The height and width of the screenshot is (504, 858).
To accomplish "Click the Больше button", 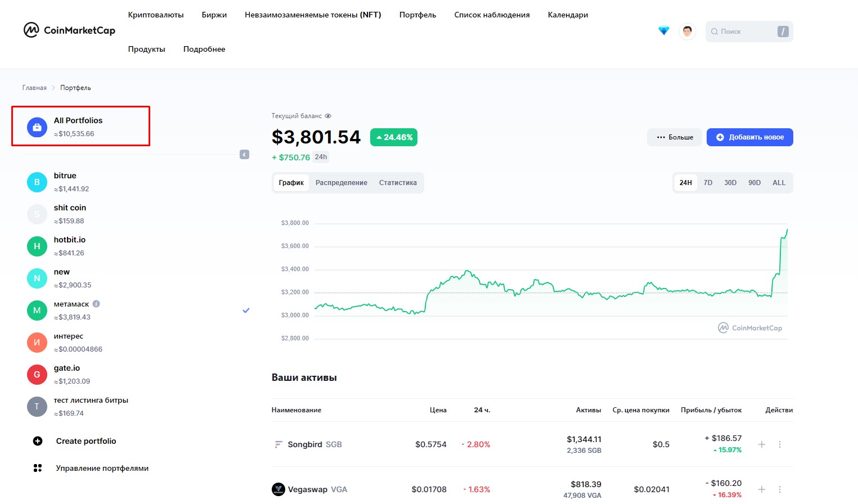I will click(675, 137).
